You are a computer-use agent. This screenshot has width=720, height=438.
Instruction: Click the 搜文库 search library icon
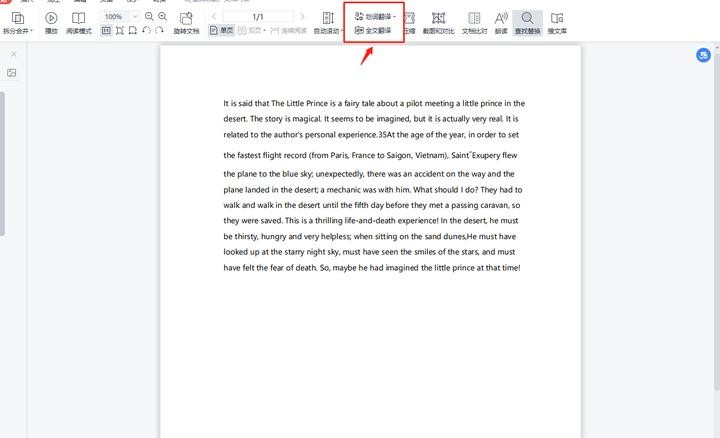(x=557, y=22)
